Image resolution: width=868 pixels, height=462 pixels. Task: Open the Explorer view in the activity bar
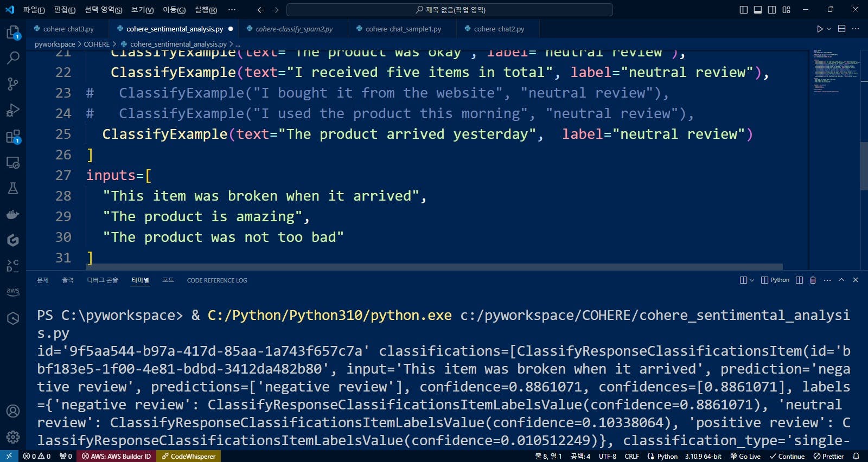click(13, 33)
